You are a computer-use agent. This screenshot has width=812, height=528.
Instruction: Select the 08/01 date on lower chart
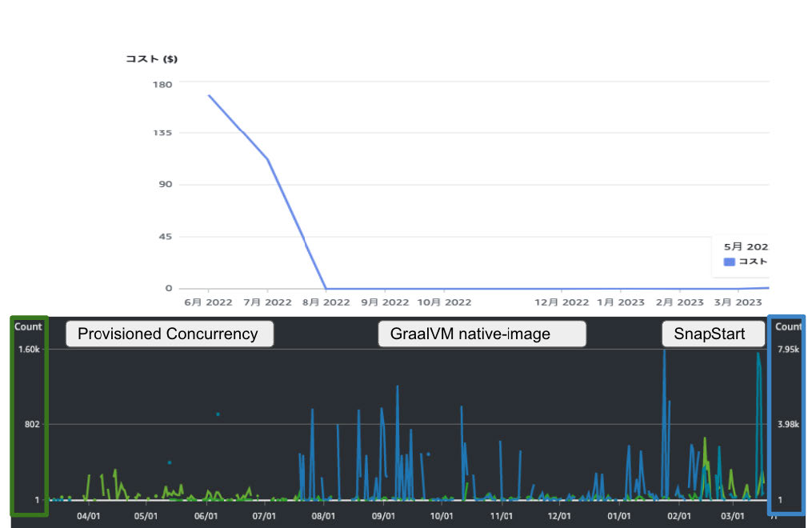(x=323, y=516)
